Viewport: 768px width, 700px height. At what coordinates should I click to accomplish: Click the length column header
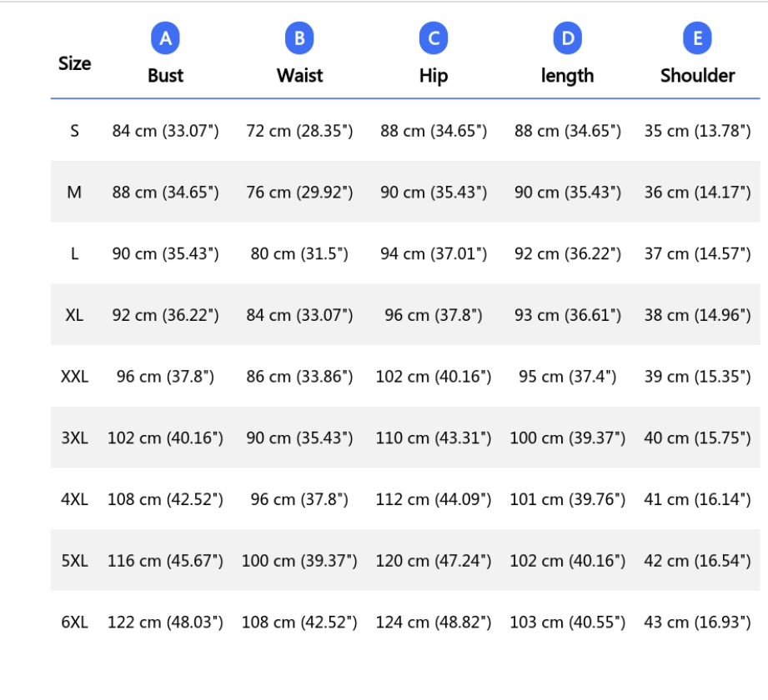click(568, 77)
